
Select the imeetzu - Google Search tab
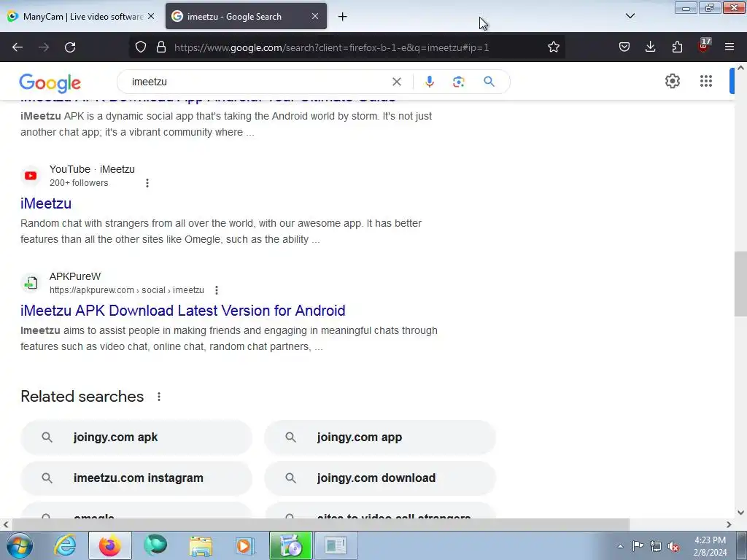[x=246, y=17]
